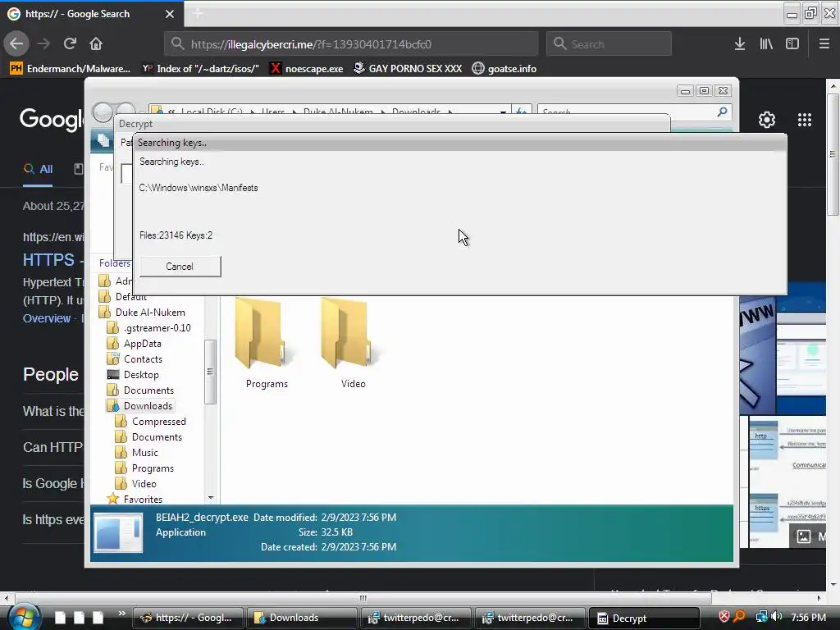
Task: Select Video in the folder tree
Action: pos(136,484)
